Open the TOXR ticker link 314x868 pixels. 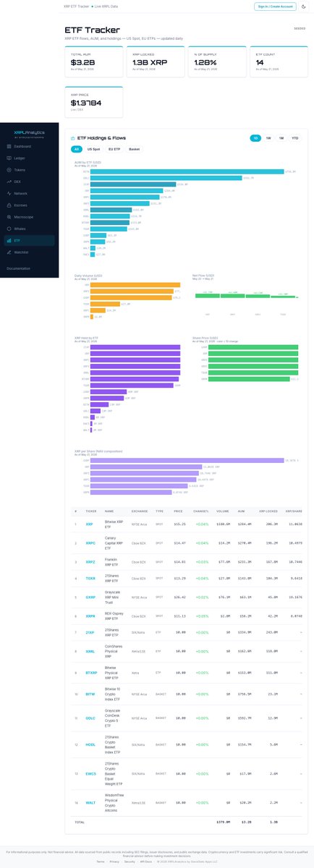90,579
